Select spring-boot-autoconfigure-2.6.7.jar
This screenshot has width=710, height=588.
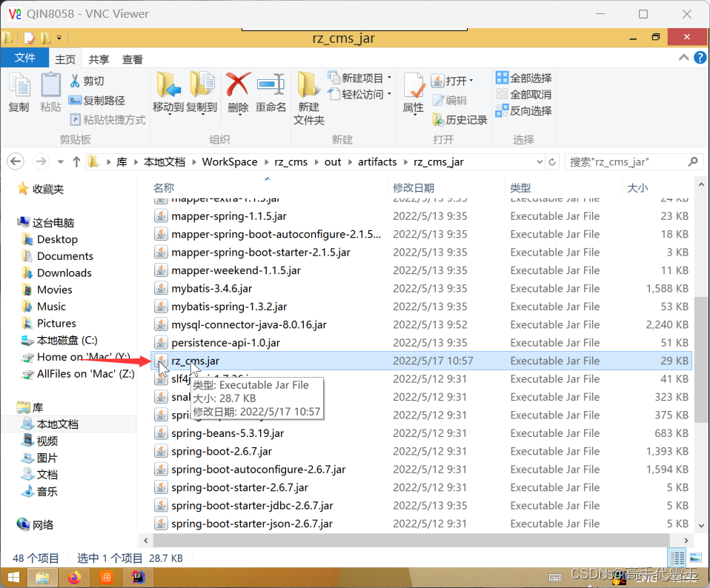pyautogui.click(x=421, y=470)
